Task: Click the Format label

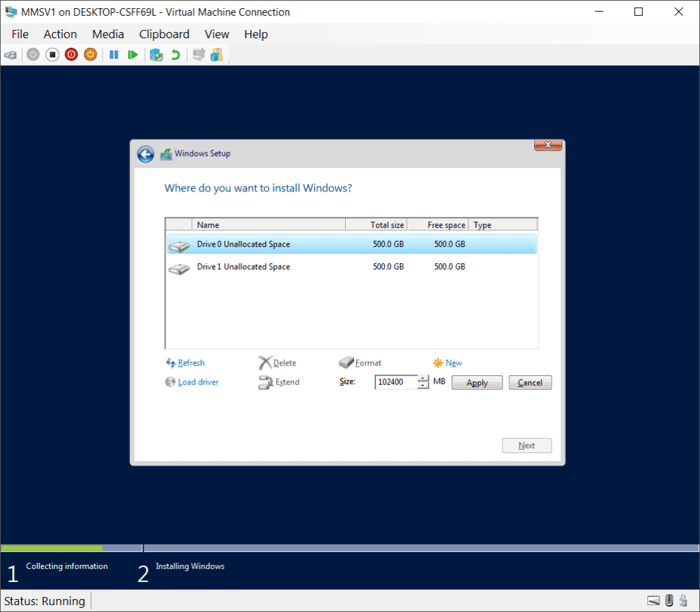Action: point(368,362)
